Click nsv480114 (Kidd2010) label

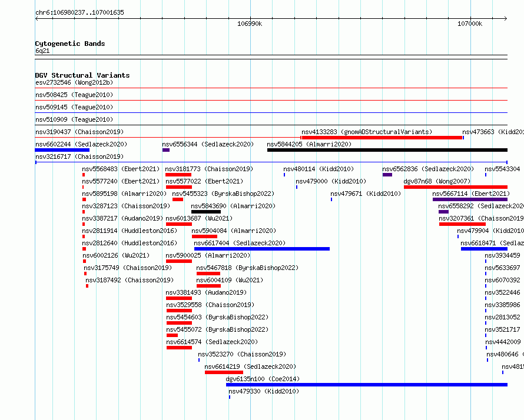pos(319,169)
